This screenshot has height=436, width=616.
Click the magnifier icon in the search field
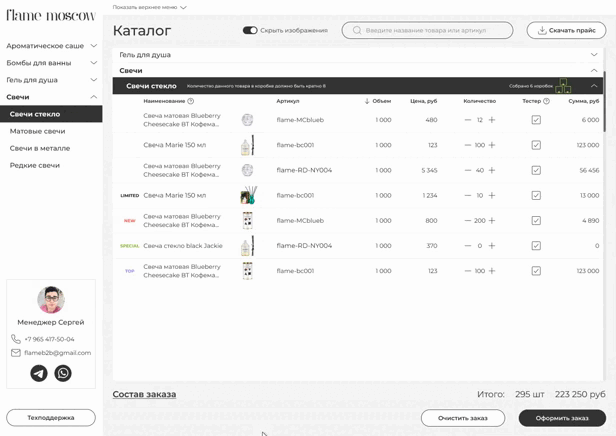click(357, 30)
